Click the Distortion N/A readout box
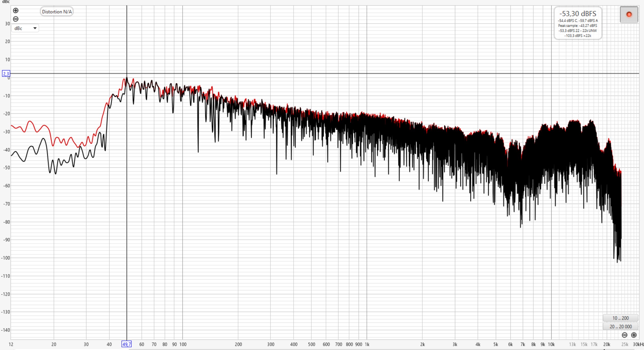 [x=57, y=12]
